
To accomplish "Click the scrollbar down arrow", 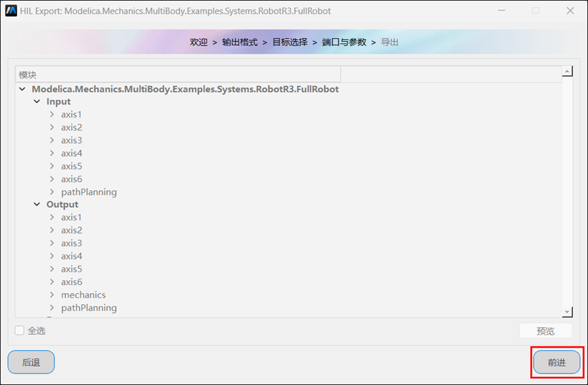I will pyautogui.click(x=567, y=312).
